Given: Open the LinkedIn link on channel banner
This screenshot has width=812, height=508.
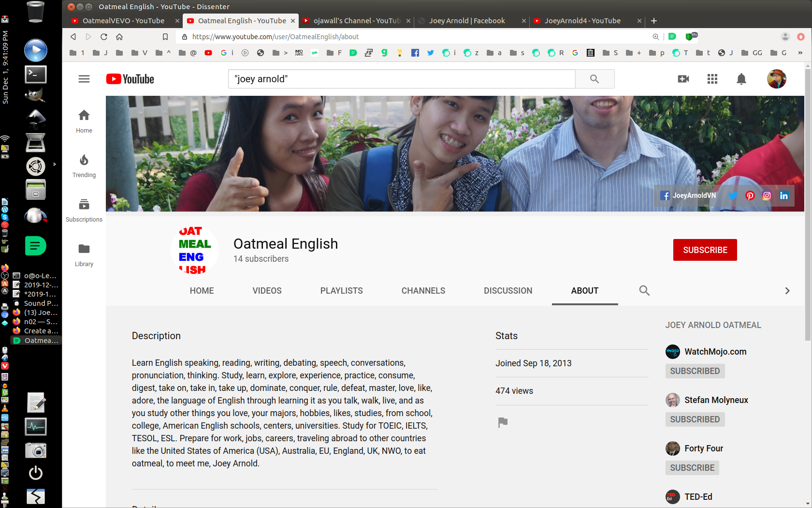Looking at the screenshot, I should click(x=784, y=195).
